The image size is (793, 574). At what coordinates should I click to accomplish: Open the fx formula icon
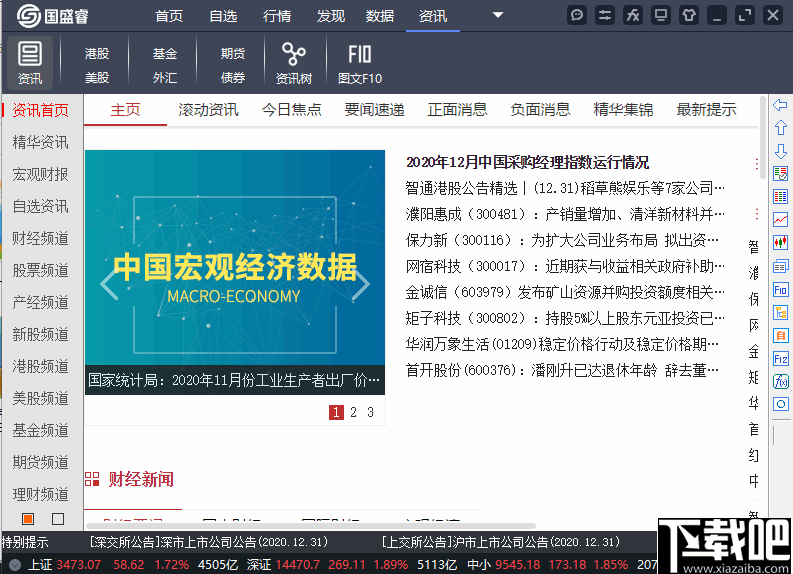tap(633, 15)
